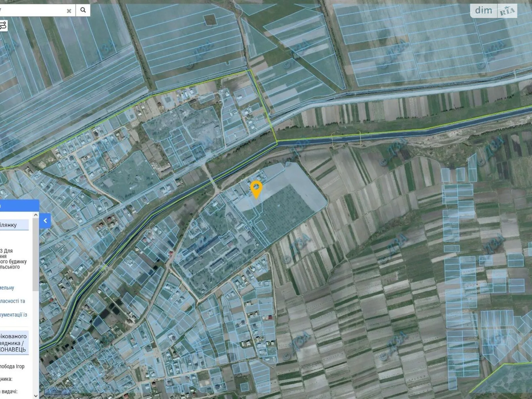This screenshot has height=399, width=532.
Task: Select the small dark square parcel in the top field
Action: pyautogui.click(x=210, y=20)
